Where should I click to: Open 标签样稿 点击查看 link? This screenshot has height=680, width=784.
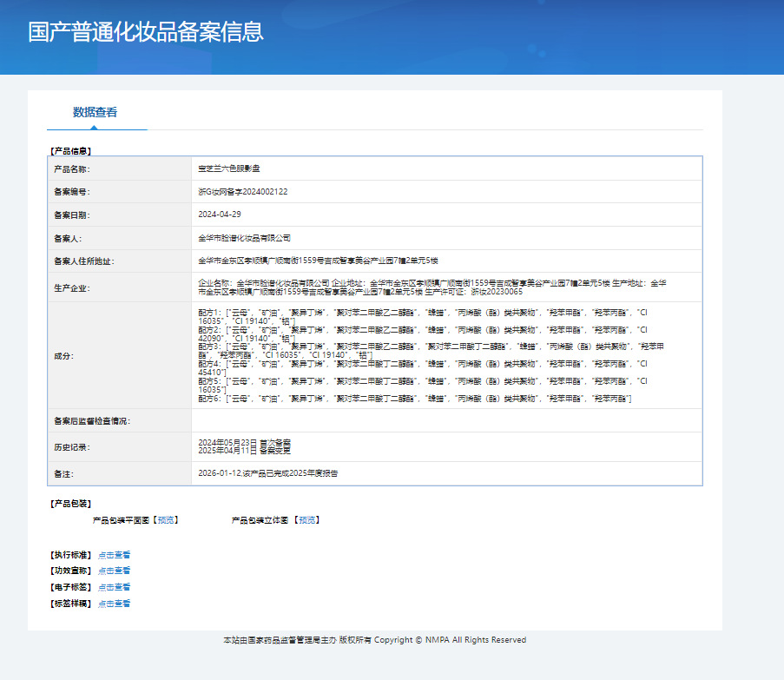click(x=114, y=604)
